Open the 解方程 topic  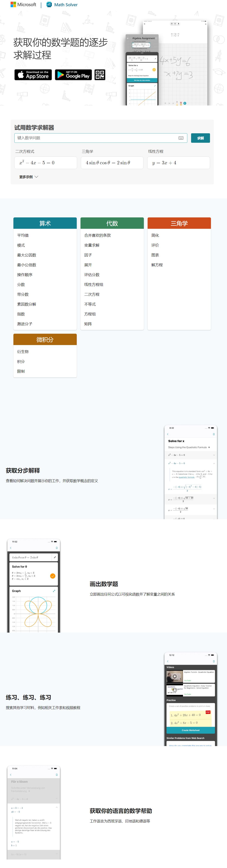click(x=157, y=265)
